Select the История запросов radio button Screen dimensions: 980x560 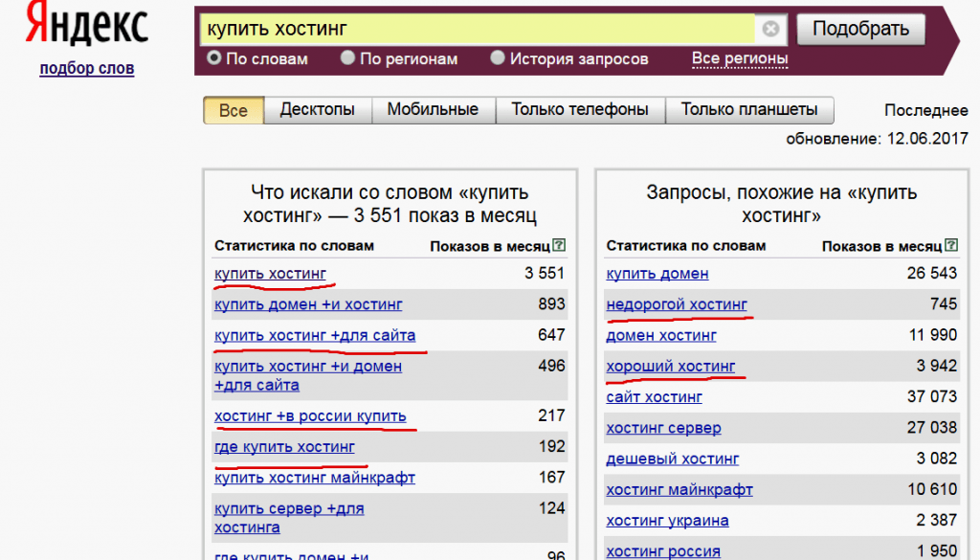coord(498,58)
